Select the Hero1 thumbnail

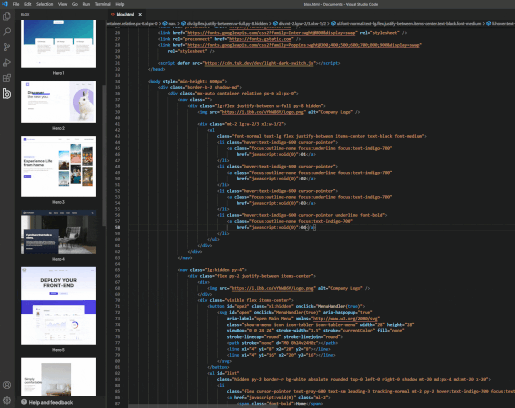coord(58,44)
